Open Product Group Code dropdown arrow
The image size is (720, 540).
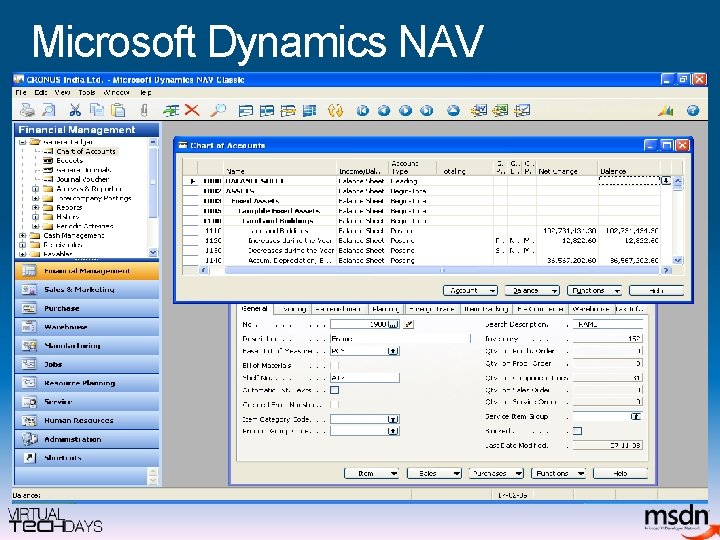pos(393,431)
